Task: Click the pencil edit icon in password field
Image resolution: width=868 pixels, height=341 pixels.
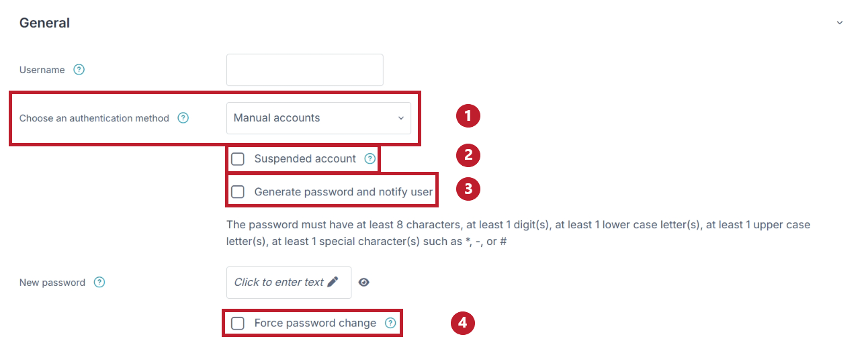Action: click(x=333, y=282)
